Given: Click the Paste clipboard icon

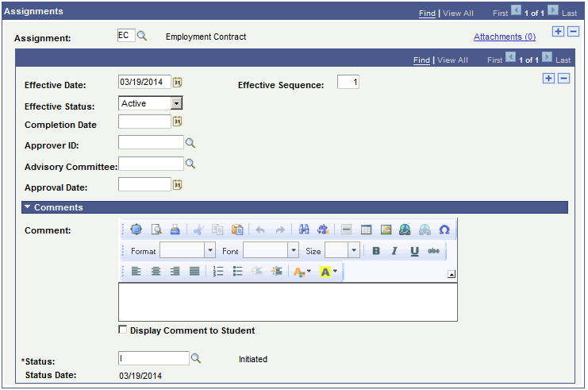Looking at the screenshot, I should point(237,230).
